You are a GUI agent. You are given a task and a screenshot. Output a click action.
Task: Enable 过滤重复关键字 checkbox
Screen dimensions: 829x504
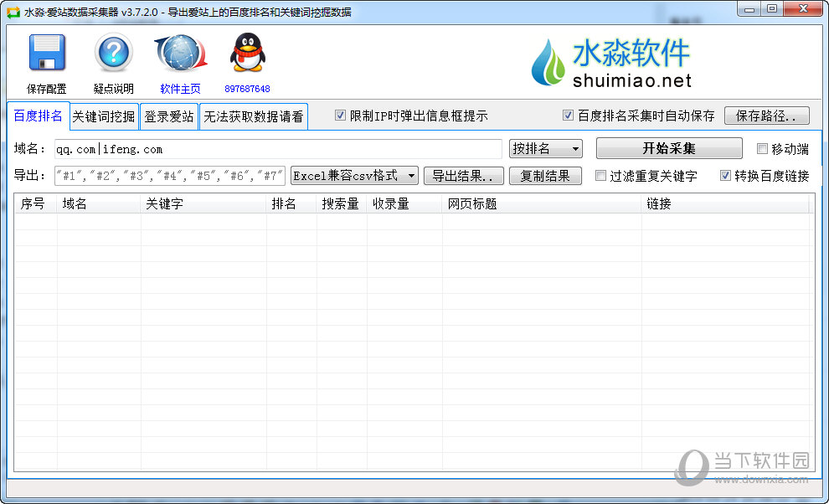point(600,176)
